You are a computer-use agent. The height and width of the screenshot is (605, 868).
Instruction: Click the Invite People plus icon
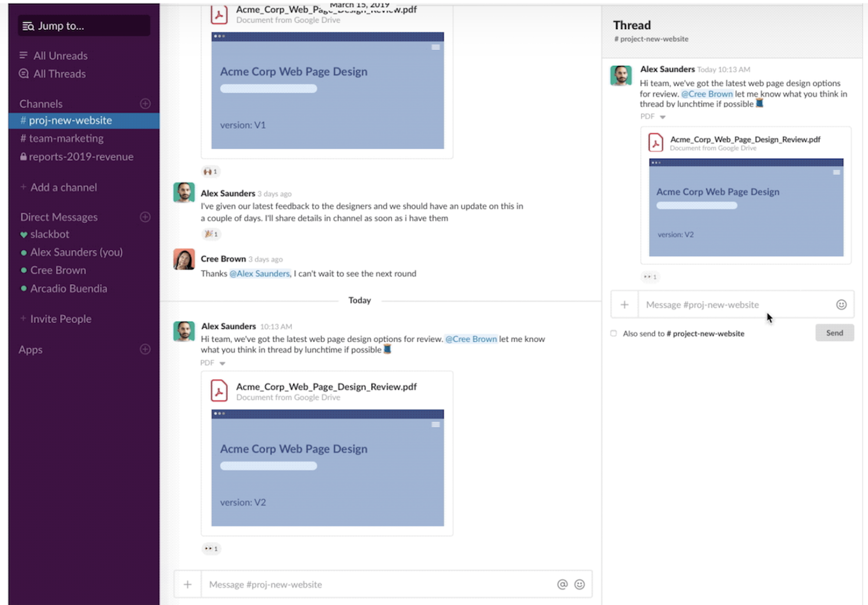click(x=23, y=319)
